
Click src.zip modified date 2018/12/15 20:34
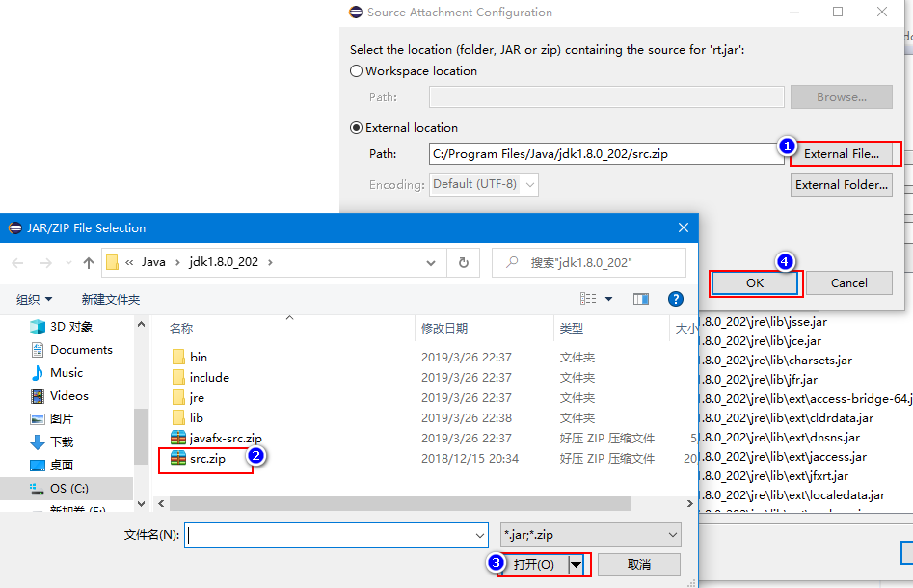(x=470, y=459)
